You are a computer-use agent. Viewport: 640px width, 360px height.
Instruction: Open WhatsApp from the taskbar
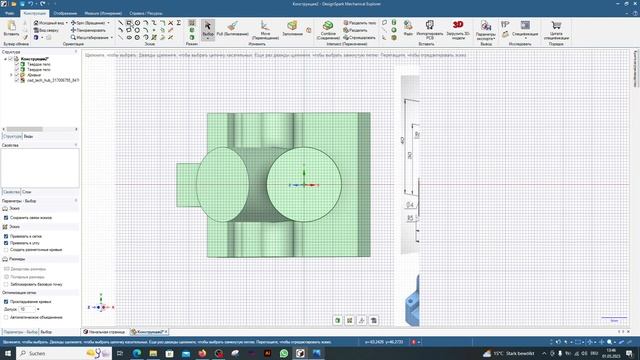(284, 353)
